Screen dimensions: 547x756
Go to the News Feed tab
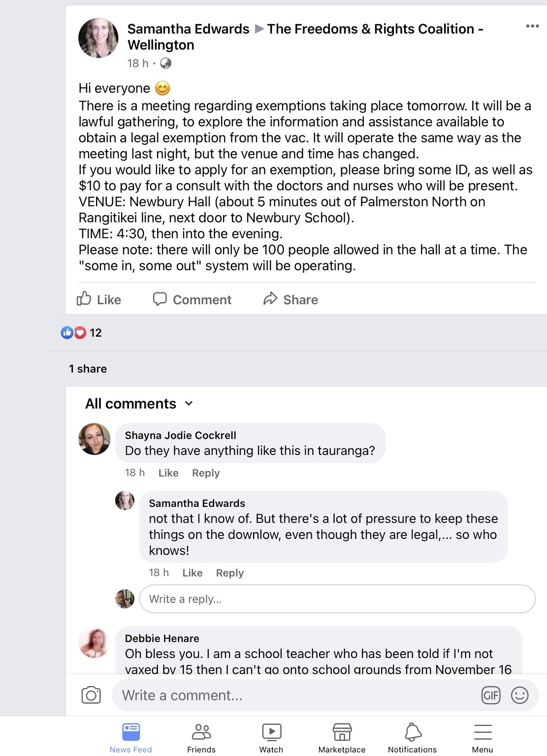click(131, 738)
